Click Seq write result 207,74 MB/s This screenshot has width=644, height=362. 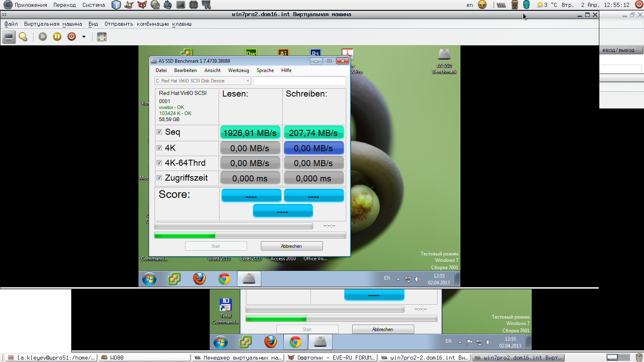tap(314, 133)
